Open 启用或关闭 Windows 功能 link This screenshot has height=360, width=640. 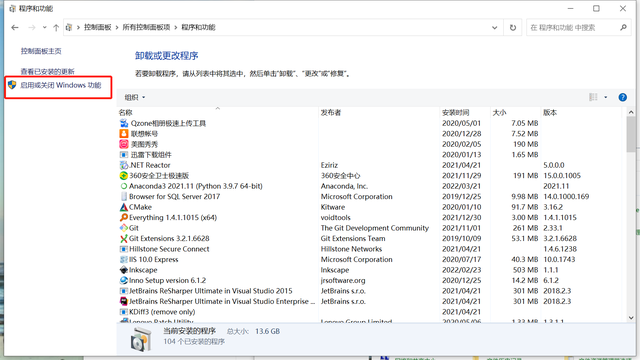click(60, 85)
